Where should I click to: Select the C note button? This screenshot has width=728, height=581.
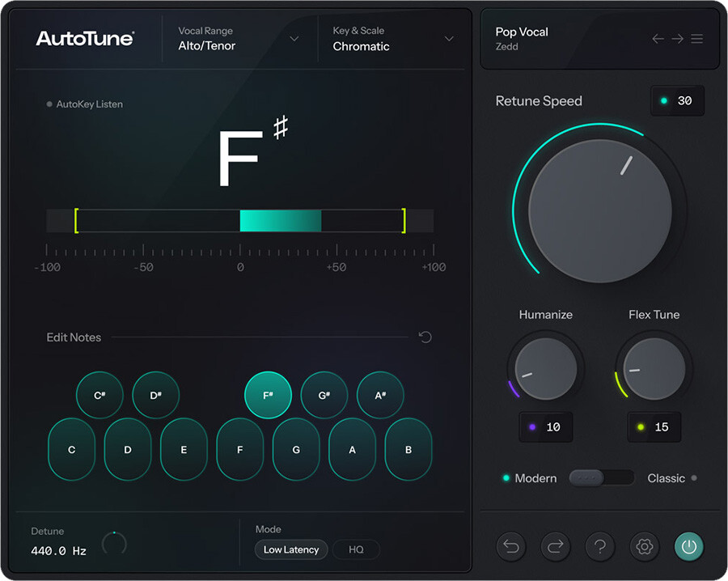coord(71,450)
